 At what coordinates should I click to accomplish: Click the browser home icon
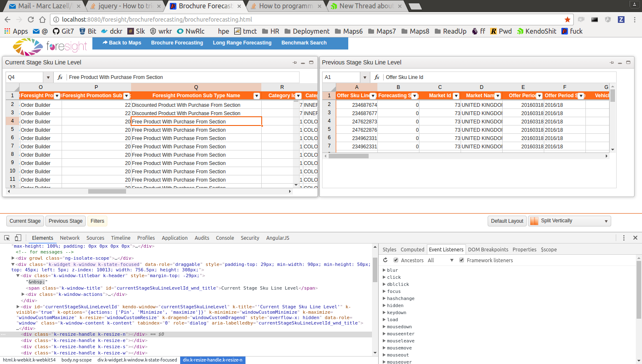tap(42, 20)
